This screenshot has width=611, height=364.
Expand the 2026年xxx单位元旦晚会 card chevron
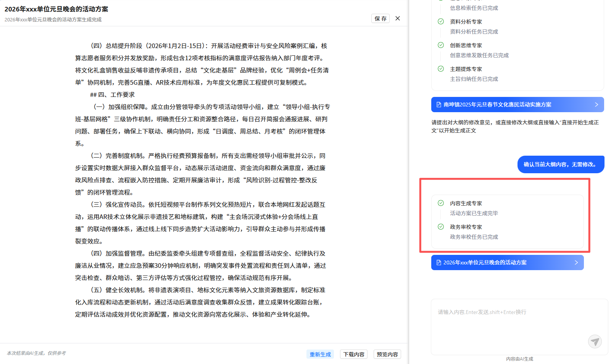[x=576, y=263]
